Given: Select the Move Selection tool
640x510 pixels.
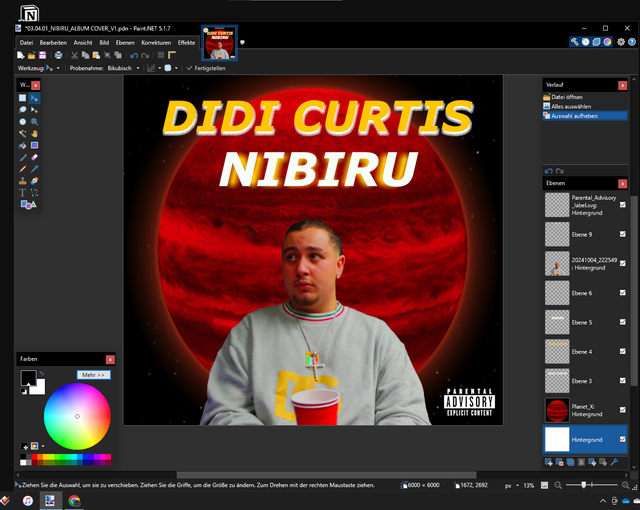Looking at the screenshot, I should 35,110.
